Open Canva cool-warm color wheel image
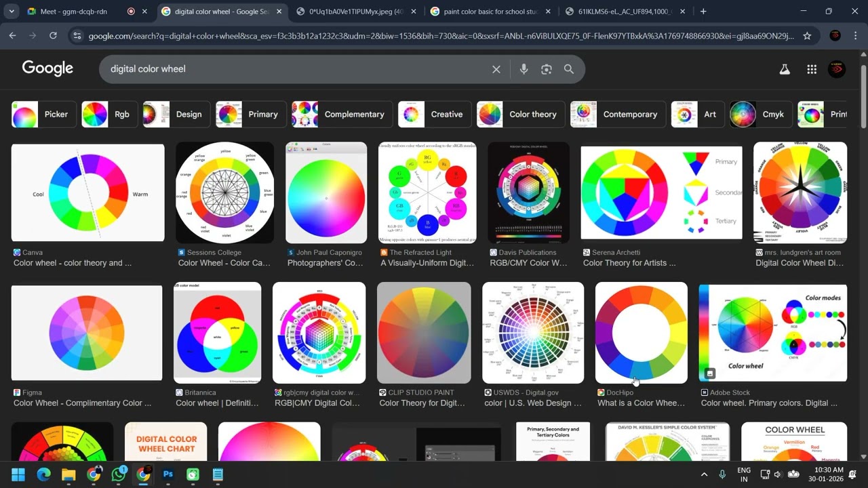 [88, 192]
